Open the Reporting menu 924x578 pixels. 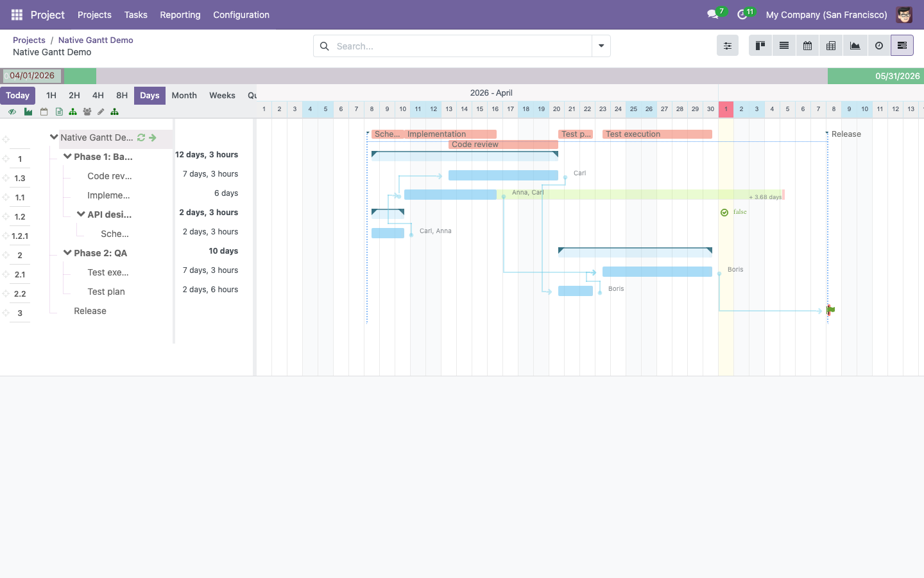click(180, 15)
